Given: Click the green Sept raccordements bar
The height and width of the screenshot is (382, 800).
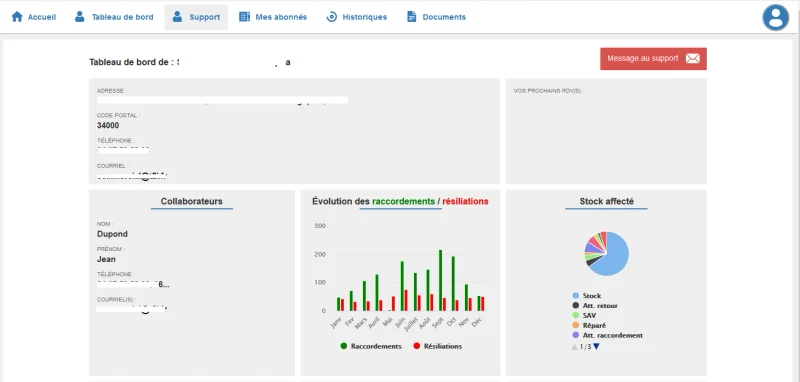Looking at the screenshot, I should (440, 280).
